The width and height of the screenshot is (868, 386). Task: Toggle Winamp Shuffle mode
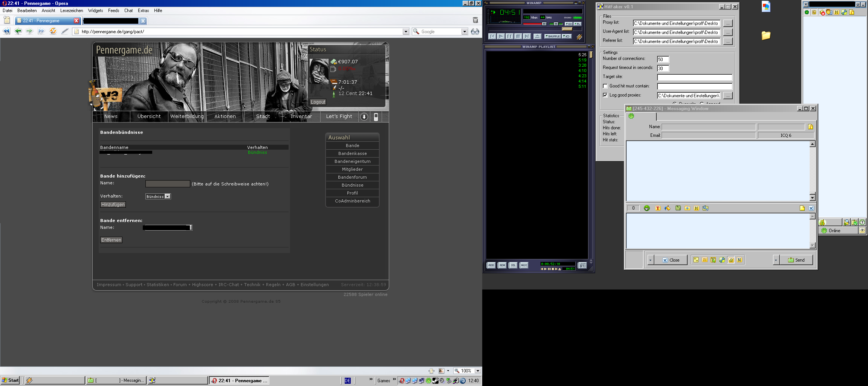pos(552,36)
